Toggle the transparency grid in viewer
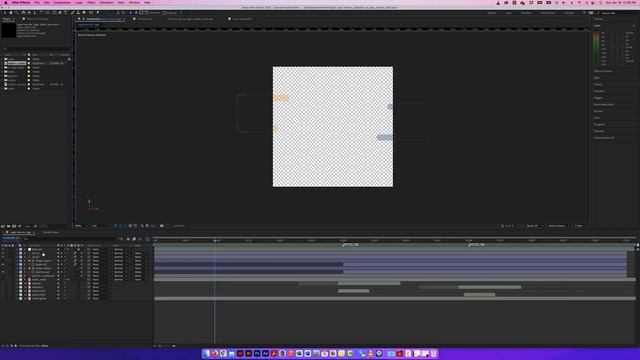The height and width of the screenshot is (360, 640). point(121,226)
